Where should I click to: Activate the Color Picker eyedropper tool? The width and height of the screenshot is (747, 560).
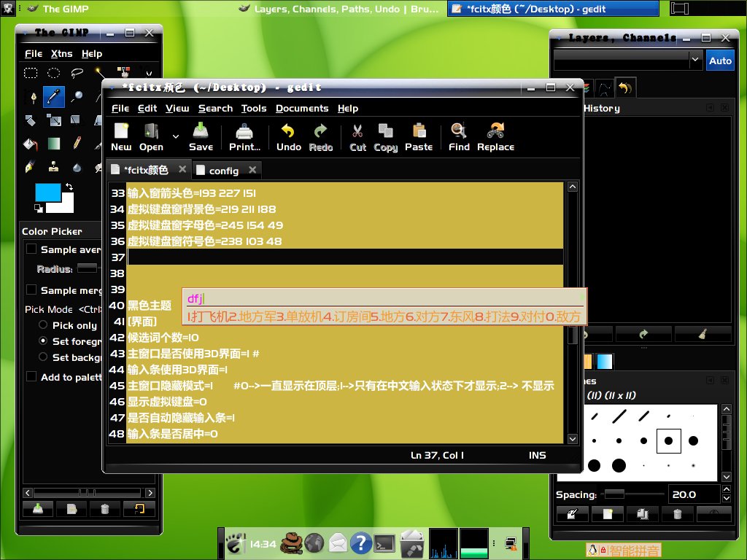point(54,97)
